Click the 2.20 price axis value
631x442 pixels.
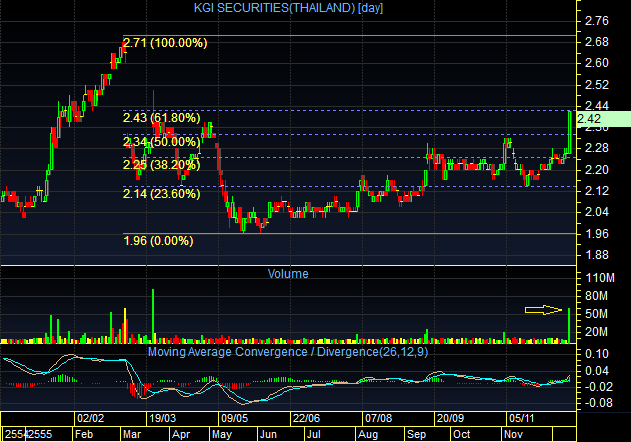click(x=596, y=169)
